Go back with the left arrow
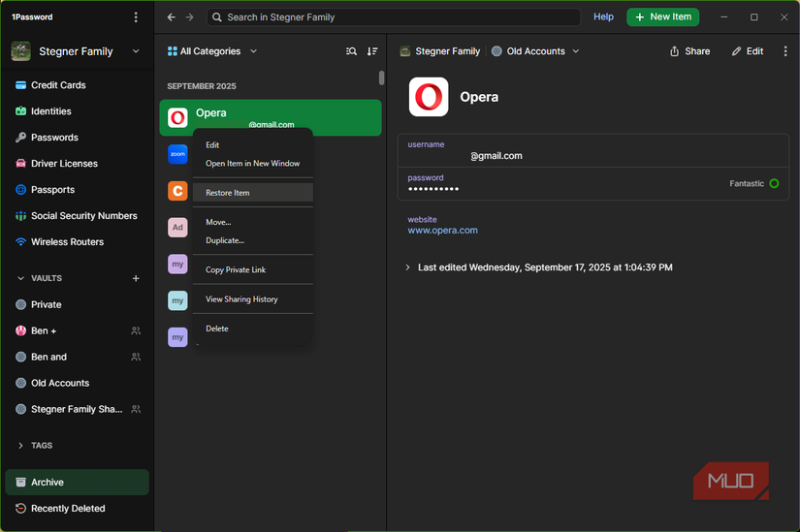800x532 pixels. point(172,17)
